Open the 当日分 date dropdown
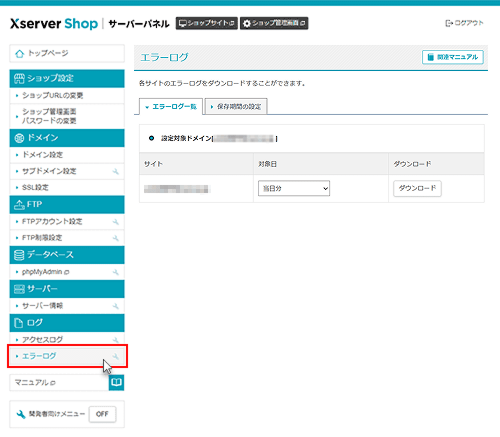The image size is (500, 437). tap(294, 188)
